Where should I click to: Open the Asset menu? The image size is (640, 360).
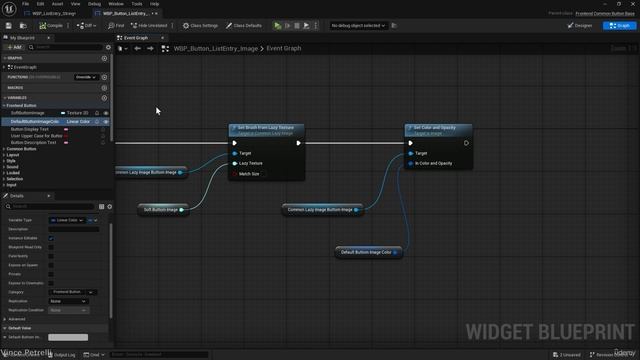pyautogui.click(x=57, y=4)
